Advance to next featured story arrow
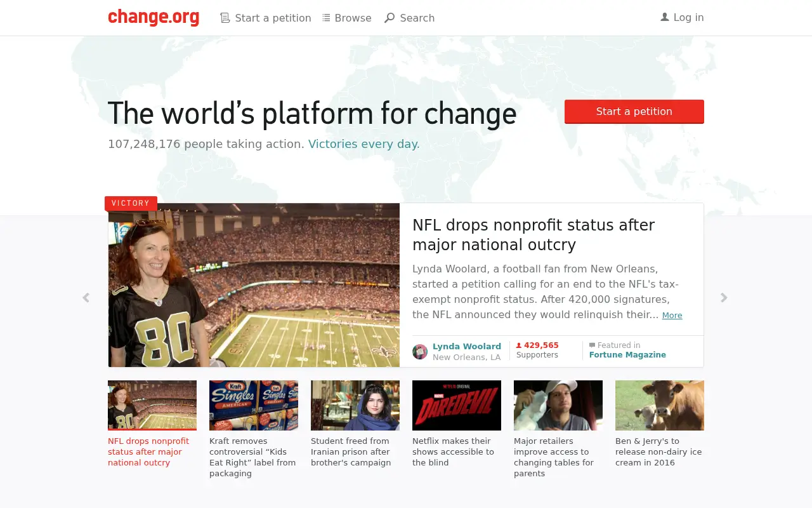 tap(724, 298)
